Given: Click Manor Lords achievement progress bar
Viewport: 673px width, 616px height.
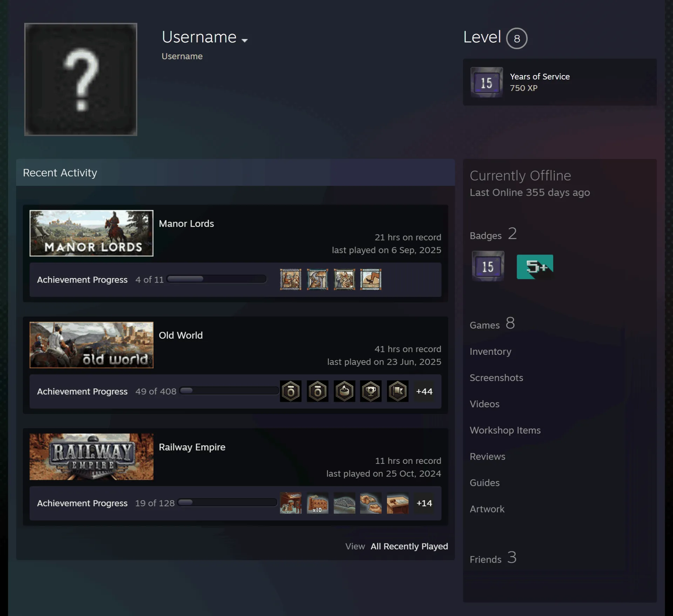Looking at the screenshot, I should (x=217, y=279).
